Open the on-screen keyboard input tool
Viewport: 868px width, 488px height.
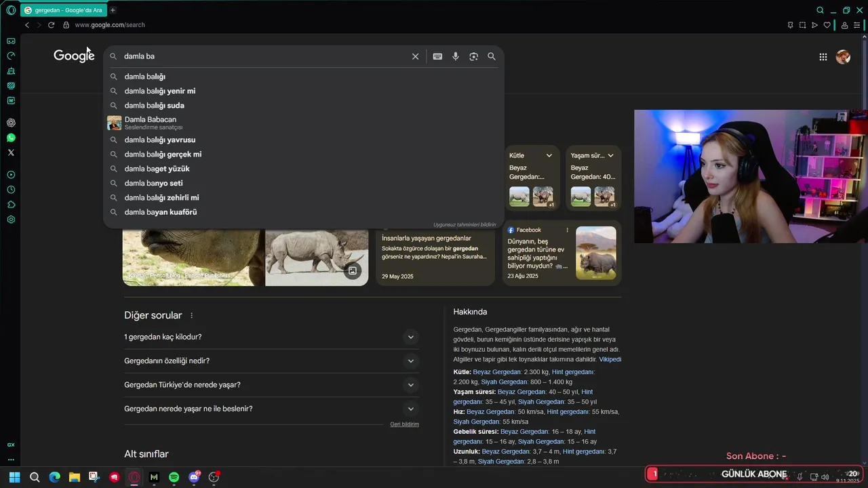coord(437,56)
